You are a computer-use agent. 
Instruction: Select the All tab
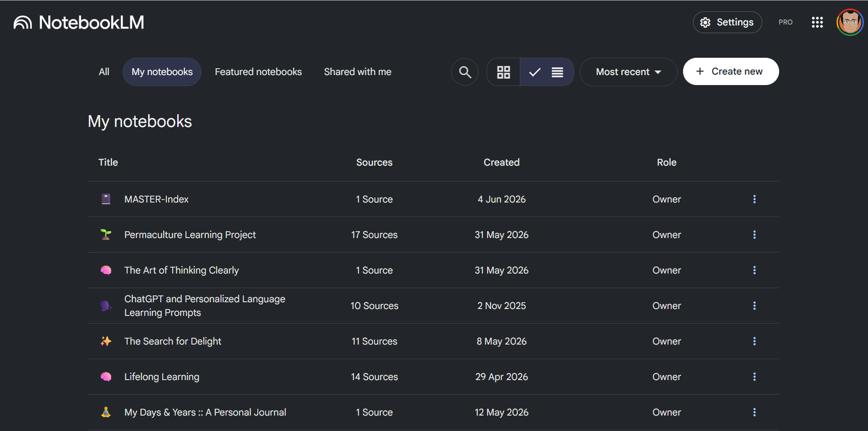click(x=104, y=71)
